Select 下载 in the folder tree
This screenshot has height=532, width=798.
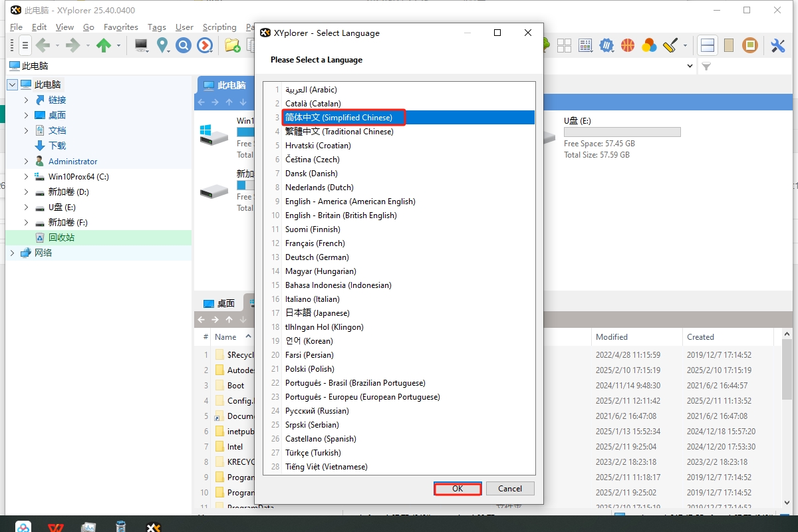point(57,146)
